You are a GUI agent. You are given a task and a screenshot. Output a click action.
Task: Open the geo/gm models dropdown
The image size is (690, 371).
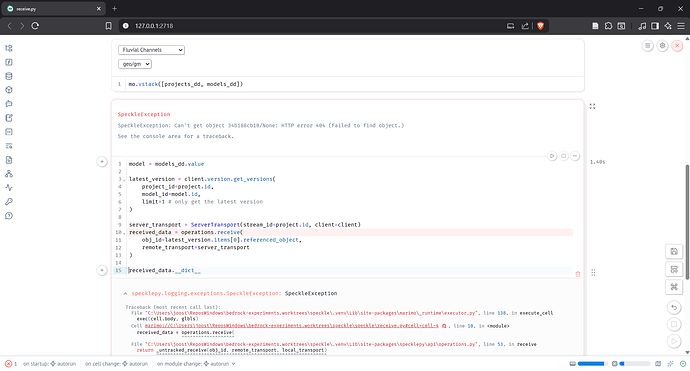(135, 64)
